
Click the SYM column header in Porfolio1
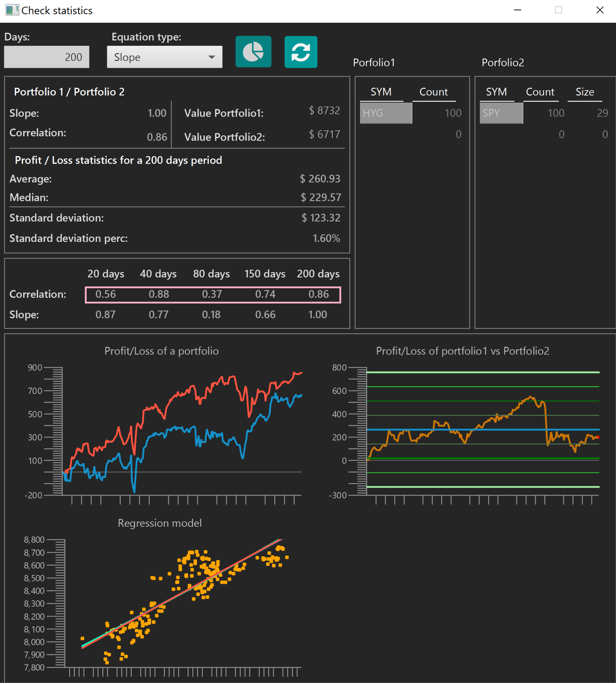381,92
